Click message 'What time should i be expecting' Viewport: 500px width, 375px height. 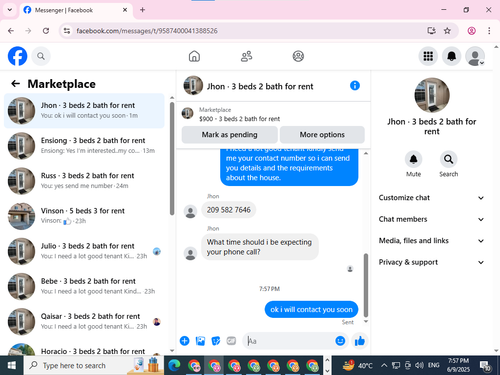coord(260,247)
